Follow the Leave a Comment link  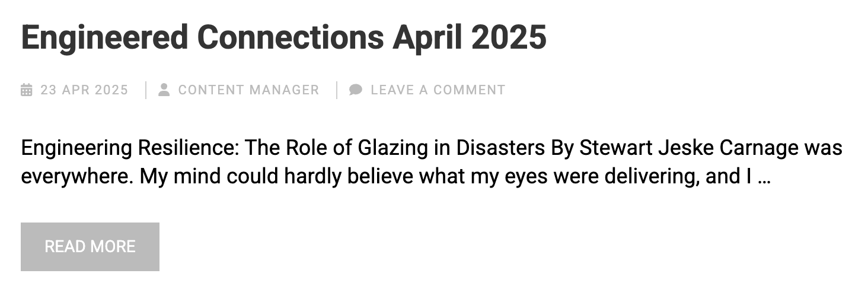(438, 90)
